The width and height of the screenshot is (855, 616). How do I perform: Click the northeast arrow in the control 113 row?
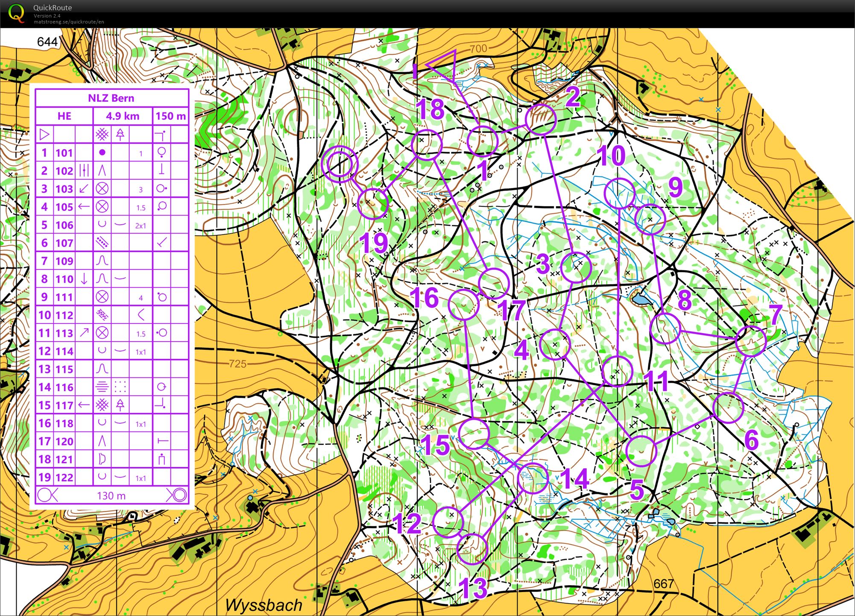(x=84, y=333)
